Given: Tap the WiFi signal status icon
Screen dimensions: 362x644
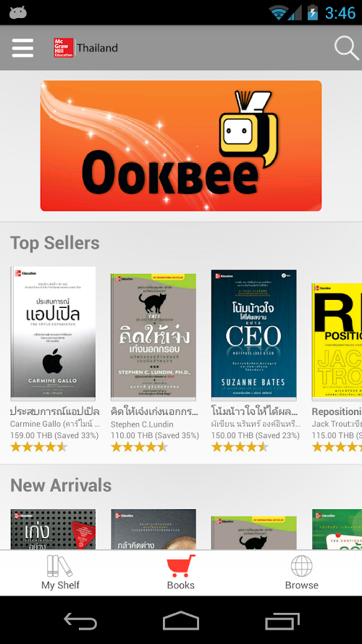Looking at the screenshot, I should point(278,12).
